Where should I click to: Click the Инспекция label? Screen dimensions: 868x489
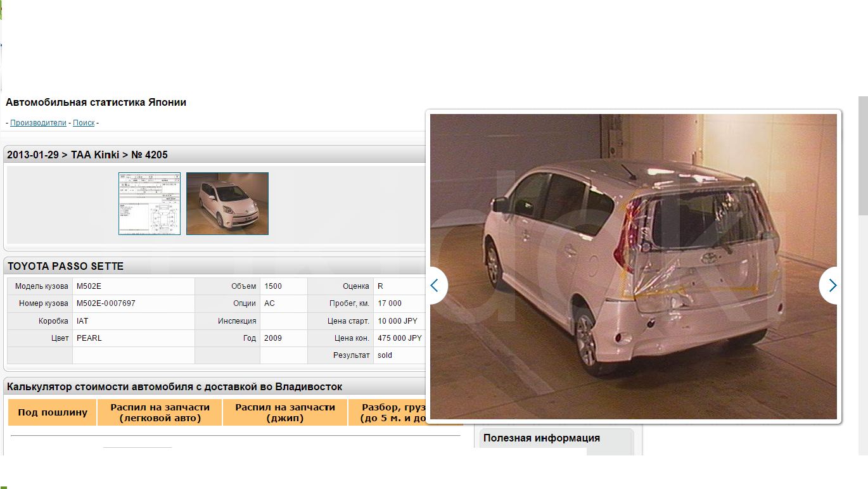click(x=237, y=321)
